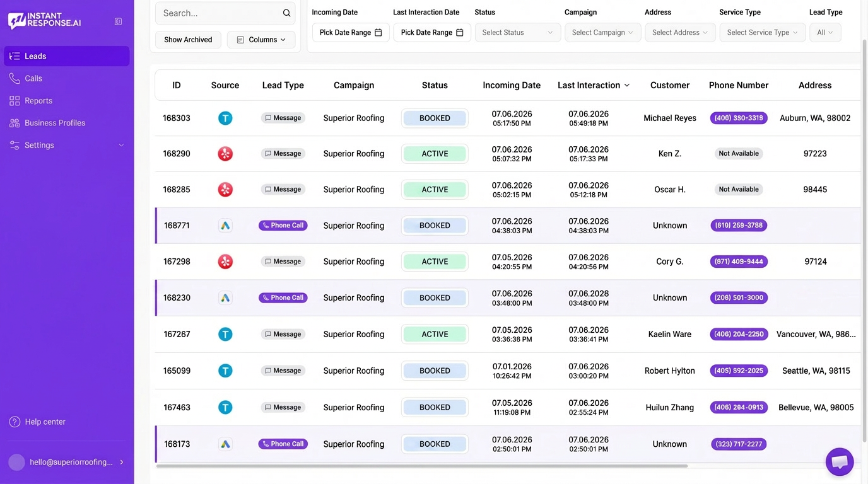Open the Help center link

pos(45,422)
